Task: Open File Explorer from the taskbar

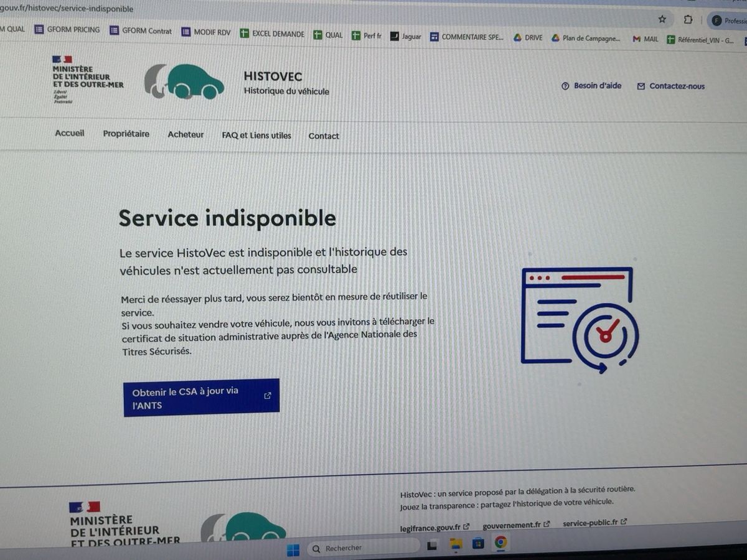Action: coord(456,544)
